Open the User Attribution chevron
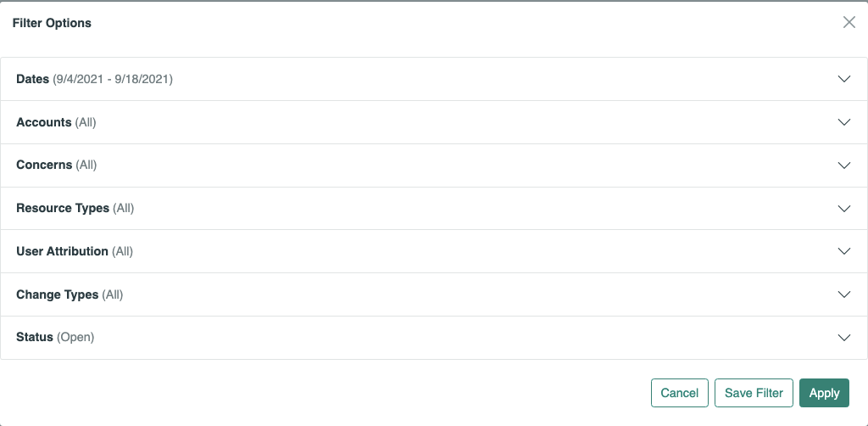868x426 pixels. 843,251
